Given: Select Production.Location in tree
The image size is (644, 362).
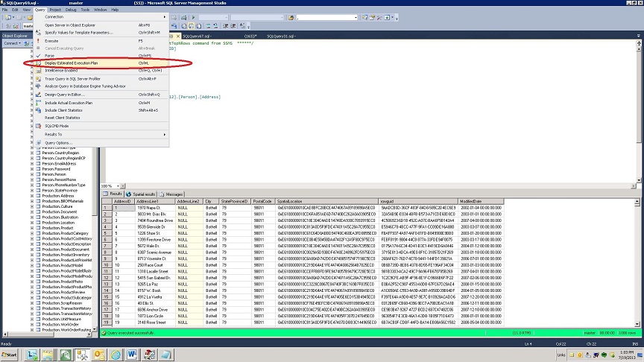Looking at the screenshot, I should pos(58,223).
